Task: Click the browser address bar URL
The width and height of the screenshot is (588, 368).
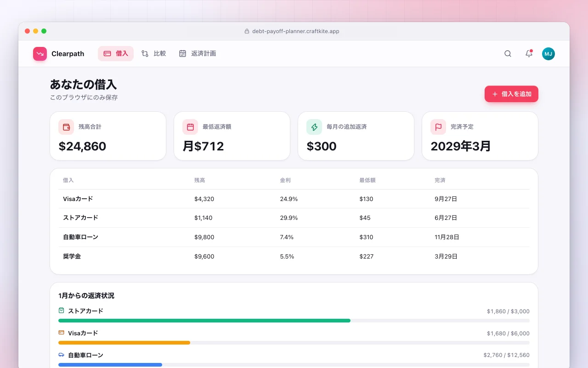Action: pyautogui.click(x=296, y=31)
